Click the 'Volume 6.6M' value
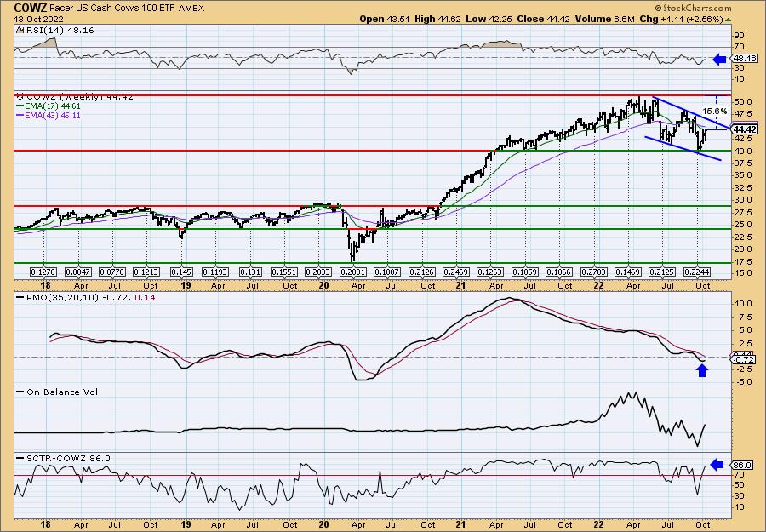766x532 pixels. 605,19
